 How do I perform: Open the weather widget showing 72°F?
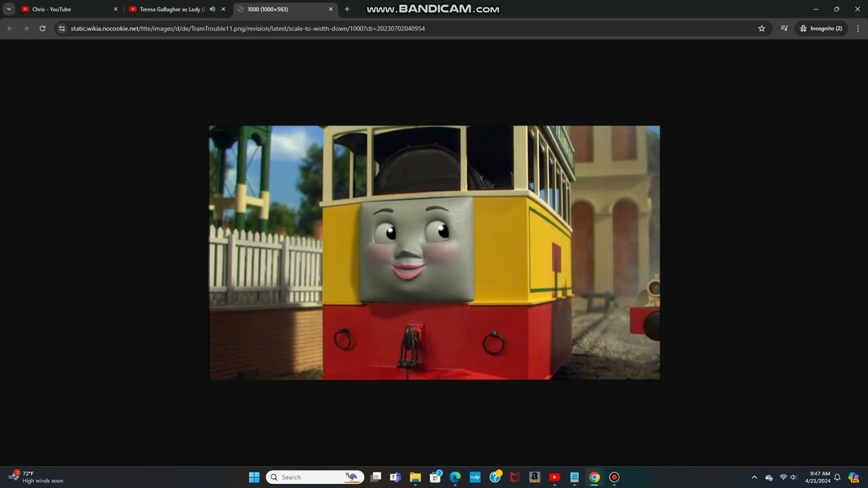tap(37, 477)
